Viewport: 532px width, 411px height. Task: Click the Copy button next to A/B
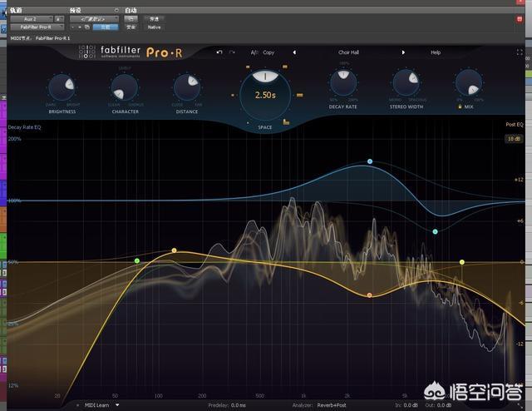pyautogui.click(x=268, y=52)
